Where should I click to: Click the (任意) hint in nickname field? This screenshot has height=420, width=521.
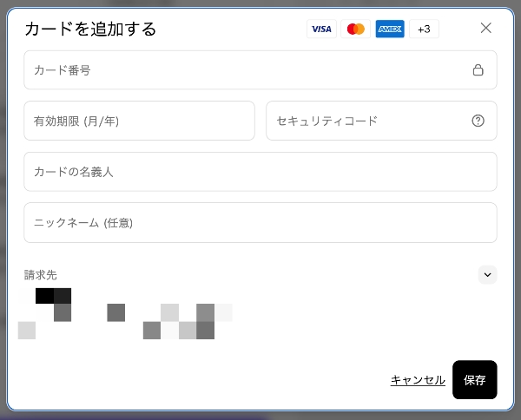118,223
